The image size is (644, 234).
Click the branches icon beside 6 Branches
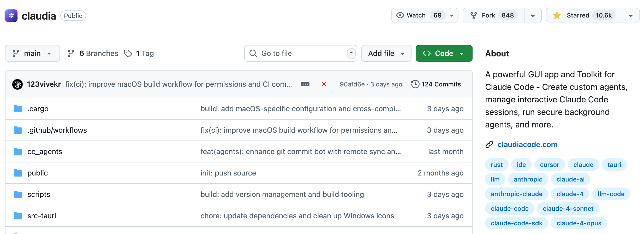pyautogui.click(x=71, y=53)
